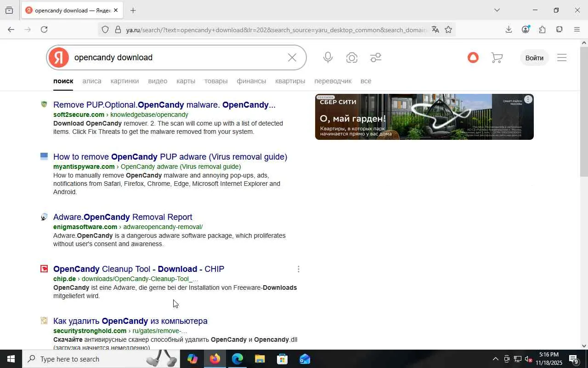Click the taskbar search box

(101, 359)
